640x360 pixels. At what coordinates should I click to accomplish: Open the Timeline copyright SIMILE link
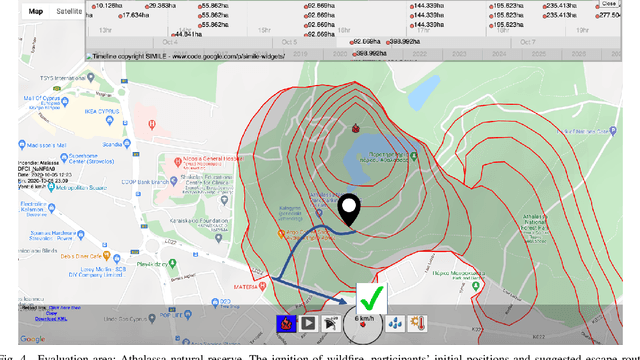tap(185, 56)
